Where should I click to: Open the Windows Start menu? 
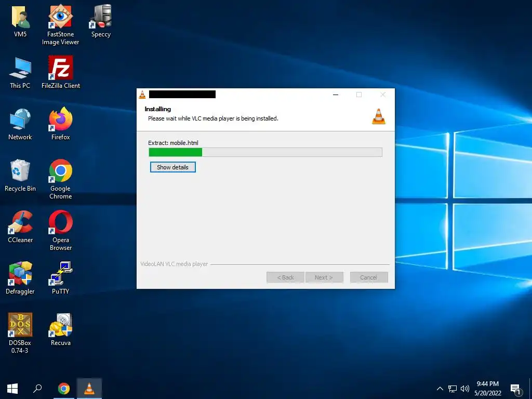coord(12,389)
